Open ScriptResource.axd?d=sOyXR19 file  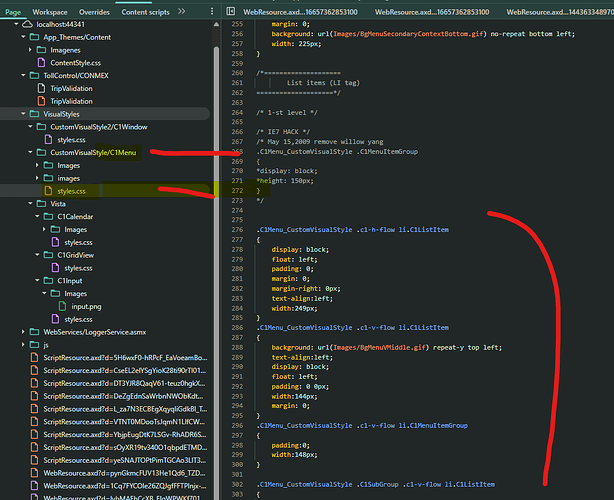[x=125, y=447]
